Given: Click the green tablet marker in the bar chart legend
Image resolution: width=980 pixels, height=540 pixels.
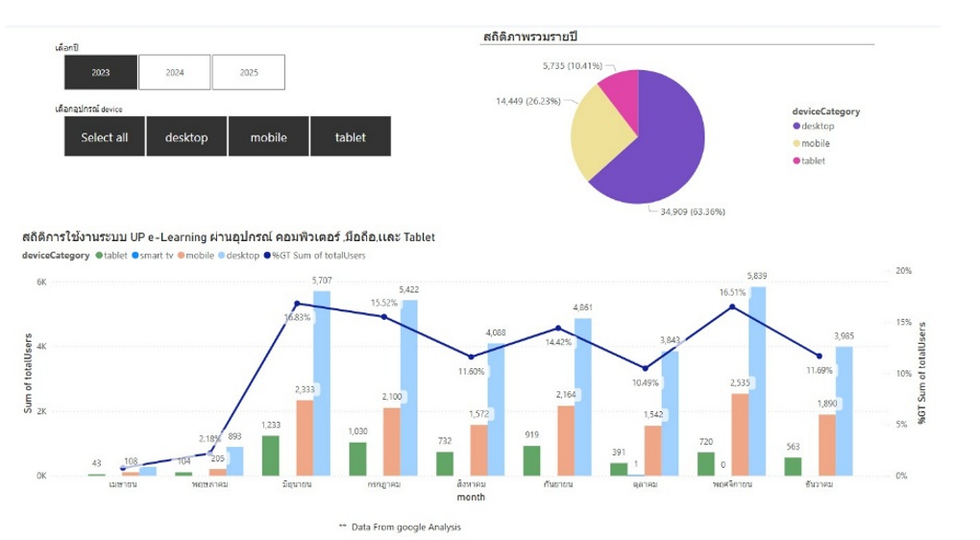Looking at the screenshot, I should (x=99, y=256).
